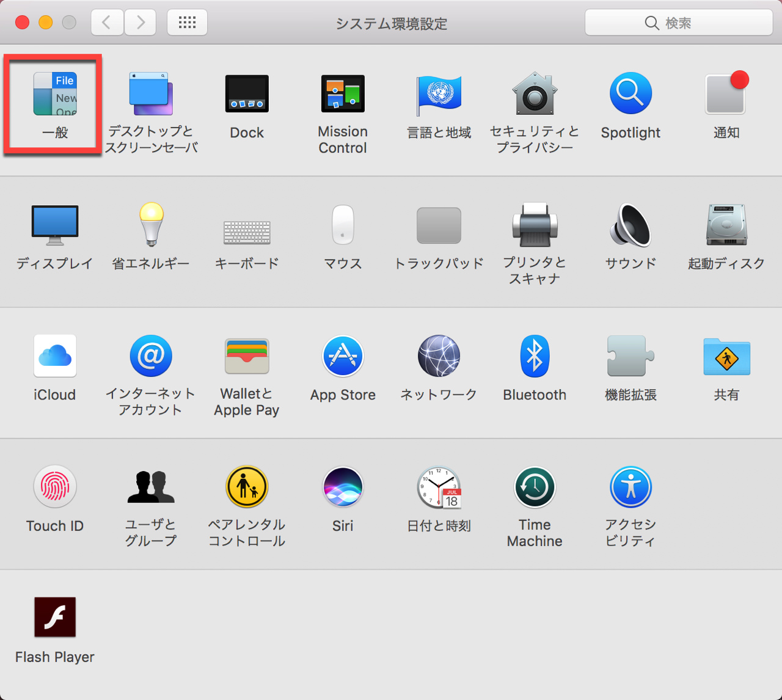Open Touch ID fingerprint icon
The width and height of the screenshot is (782, 700).
pos(55,487)
